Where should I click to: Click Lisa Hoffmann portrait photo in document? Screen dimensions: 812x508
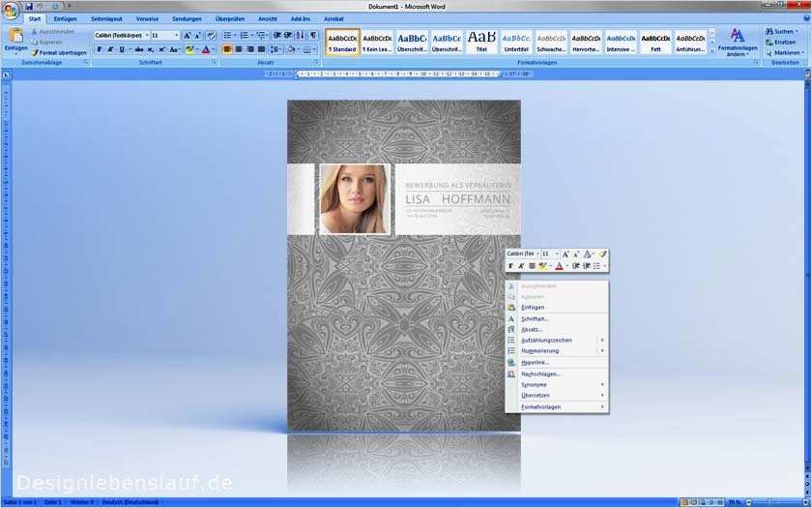[x=353, y=198]
